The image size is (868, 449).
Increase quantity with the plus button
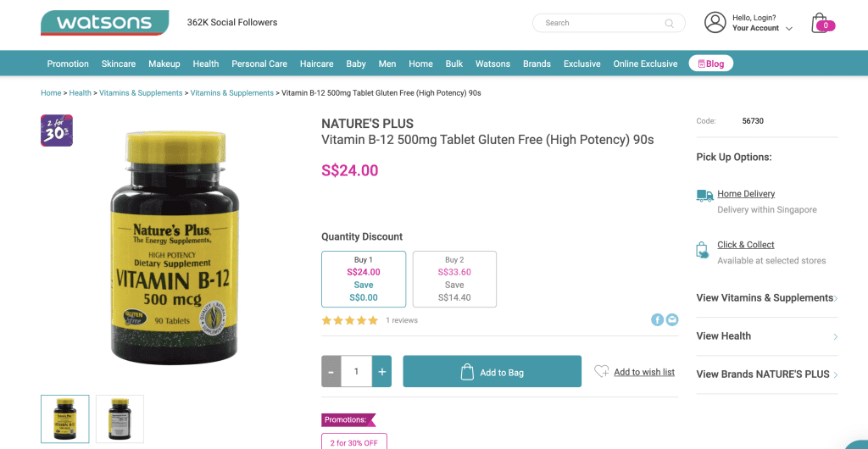click(382, 372)
